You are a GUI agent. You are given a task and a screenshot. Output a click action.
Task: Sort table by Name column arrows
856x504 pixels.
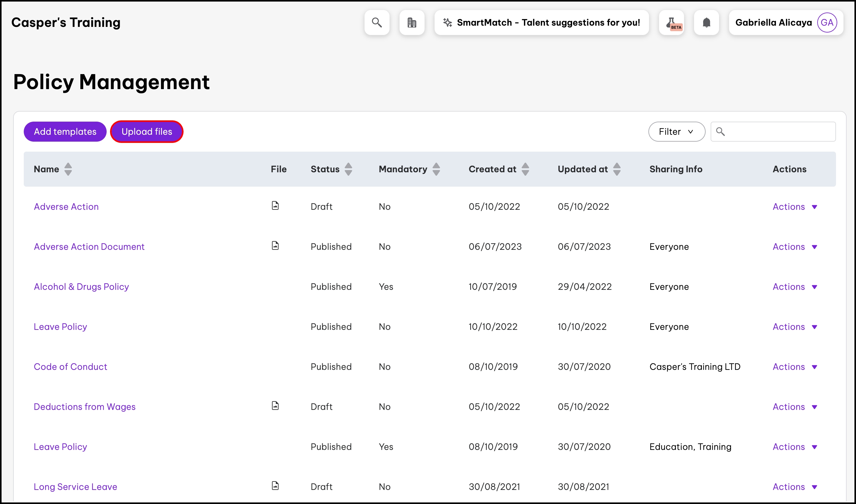(68, 169)
